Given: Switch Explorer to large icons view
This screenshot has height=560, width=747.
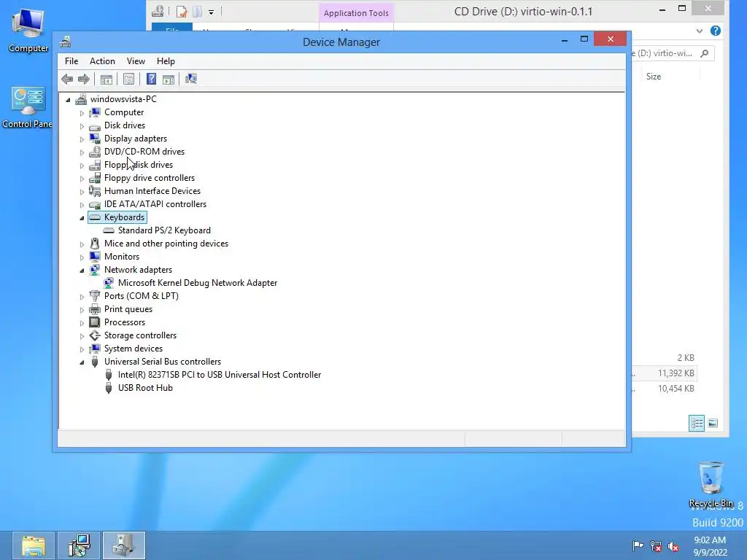Looking at the screenshot, I should pos(713,424).
